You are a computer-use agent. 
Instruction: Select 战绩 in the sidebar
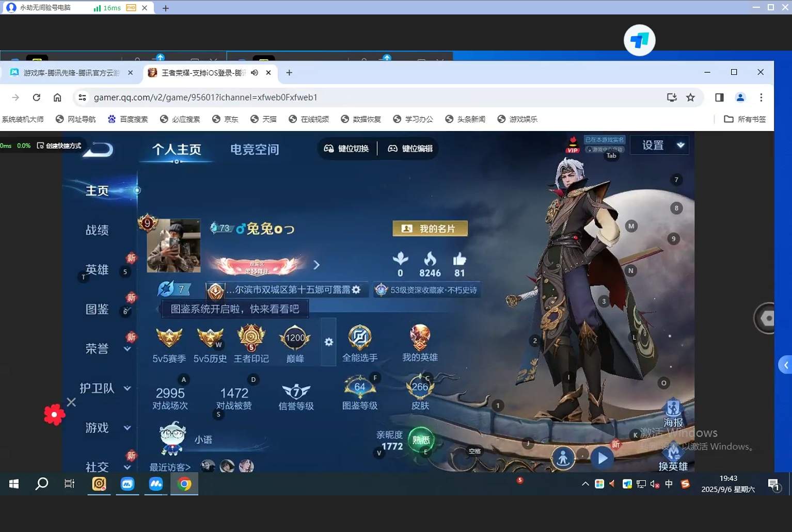point(97,230)
